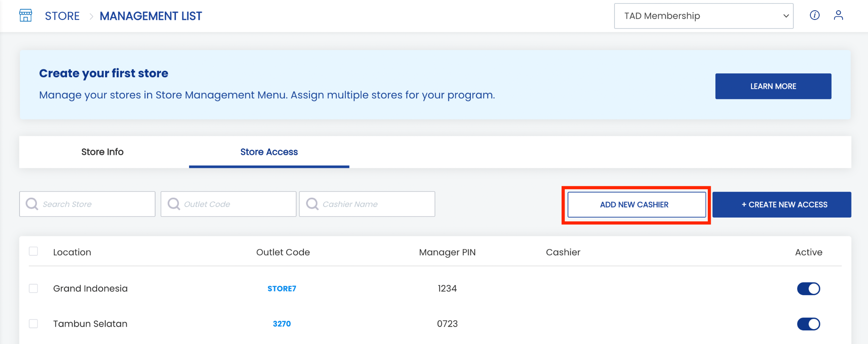Click the Cashier Name magnifier icon
Viewport: 868px width, 344px height.
[x=312, y=204]
